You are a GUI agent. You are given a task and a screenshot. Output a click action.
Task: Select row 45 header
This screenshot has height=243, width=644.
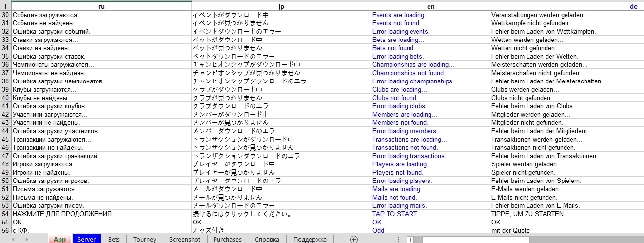coord(5,139)
